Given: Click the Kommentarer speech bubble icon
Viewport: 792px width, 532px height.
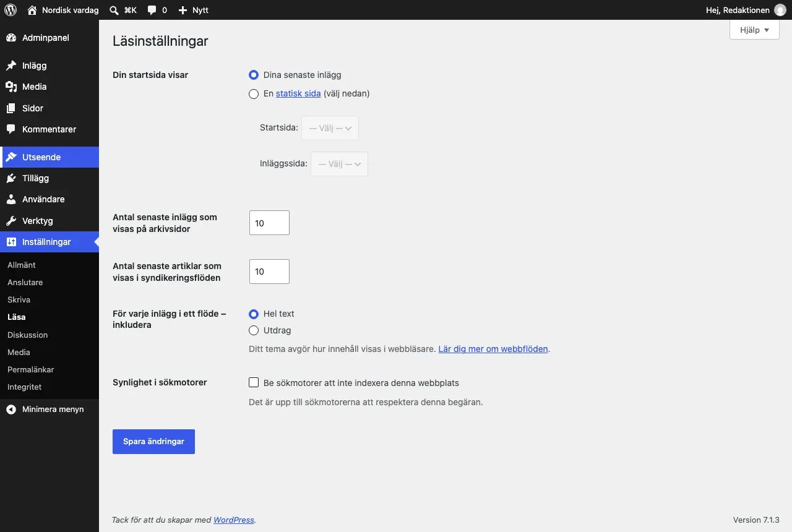Looking at the screenshot, I should coord(11,129).
